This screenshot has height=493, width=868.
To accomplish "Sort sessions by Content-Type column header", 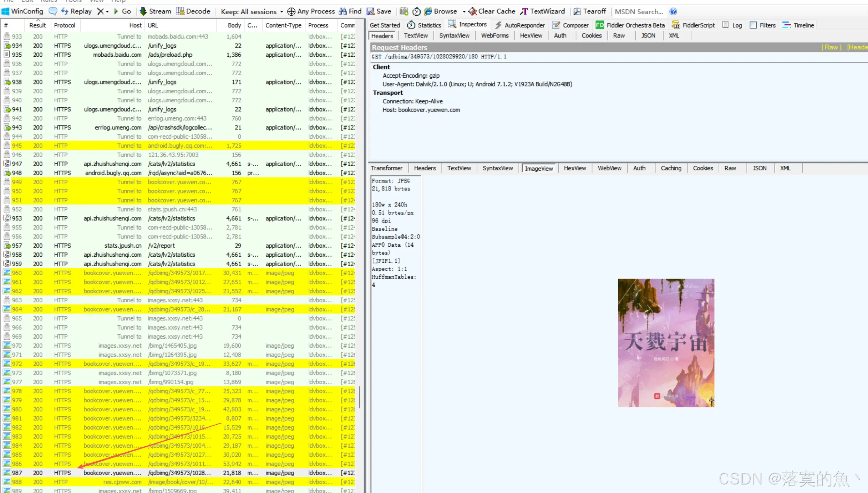I will [283, 25].
